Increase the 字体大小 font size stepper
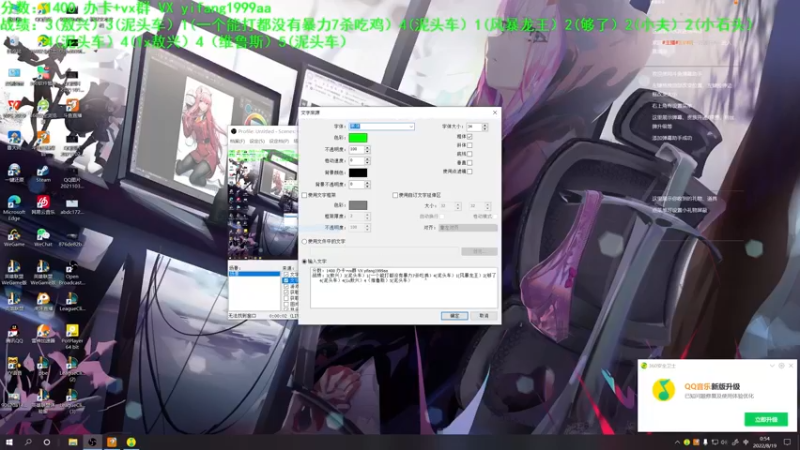800x450 pixels. pyautogui.click(x=485, y=124)
